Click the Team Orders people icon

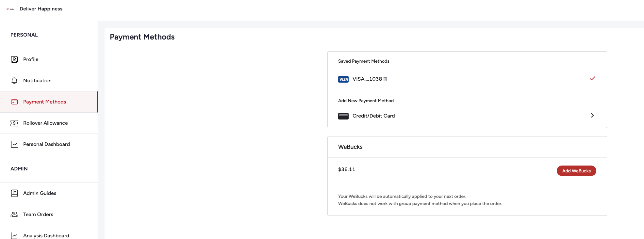point(14,215)
